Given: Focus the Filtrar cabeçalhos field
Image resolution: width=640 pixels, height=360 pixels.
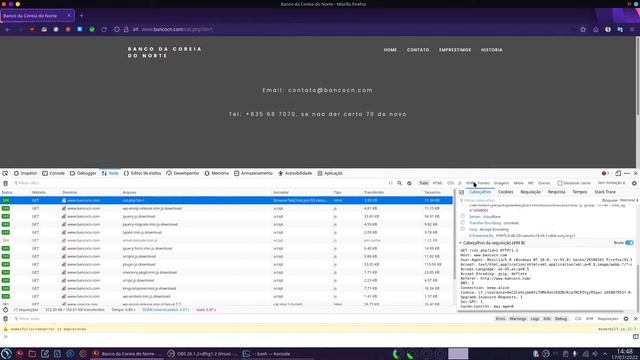Looking at the screenshot, I should click(x=529, y=200).
